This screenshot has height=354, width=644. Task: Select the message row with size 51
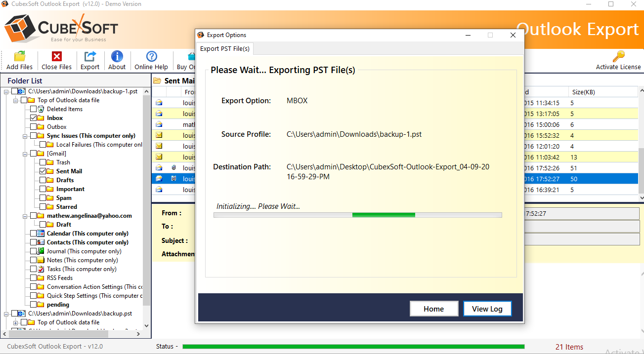pyautogui.click(x=581, y=168)
